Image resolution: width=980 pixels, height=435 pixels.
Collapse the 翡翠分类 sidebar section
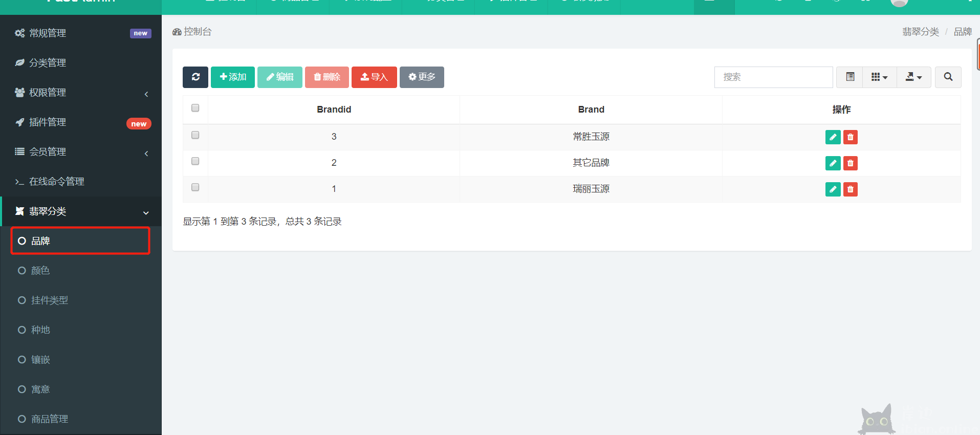[82, 211]
